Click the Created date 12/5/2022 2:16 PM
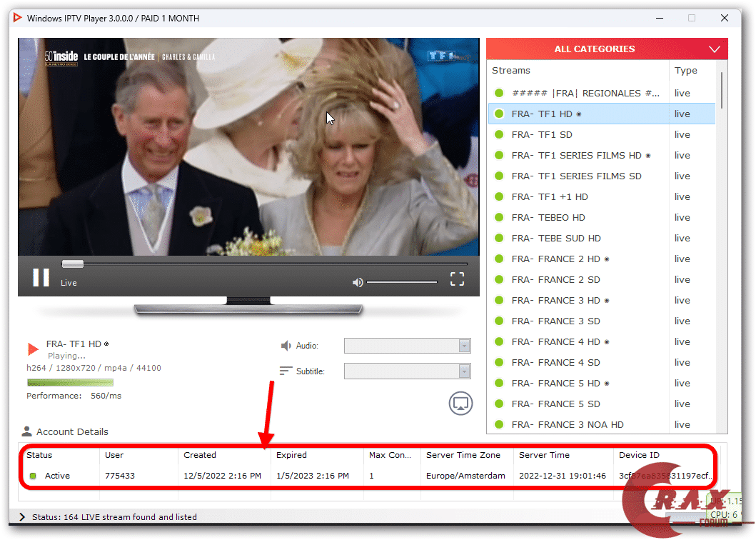The height and width of the screenshot is (540, 756). pos(222,476)
